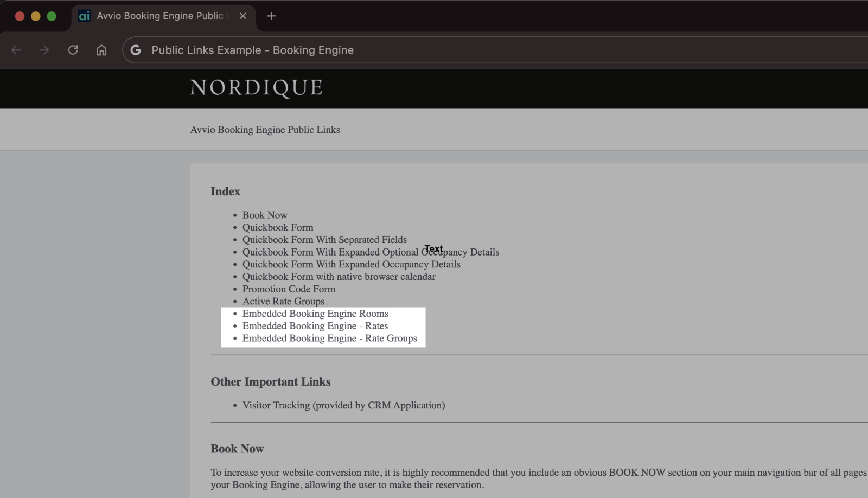Open the Visitor Tracking CRM link
The image size is (868, 498).
[x=344, y=405]
